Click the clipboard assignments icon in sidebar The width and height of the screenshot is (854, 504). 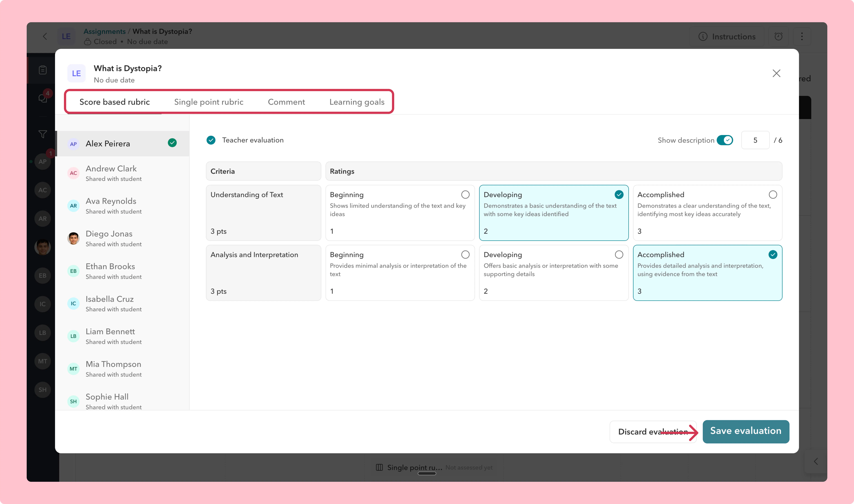point(43,70)
